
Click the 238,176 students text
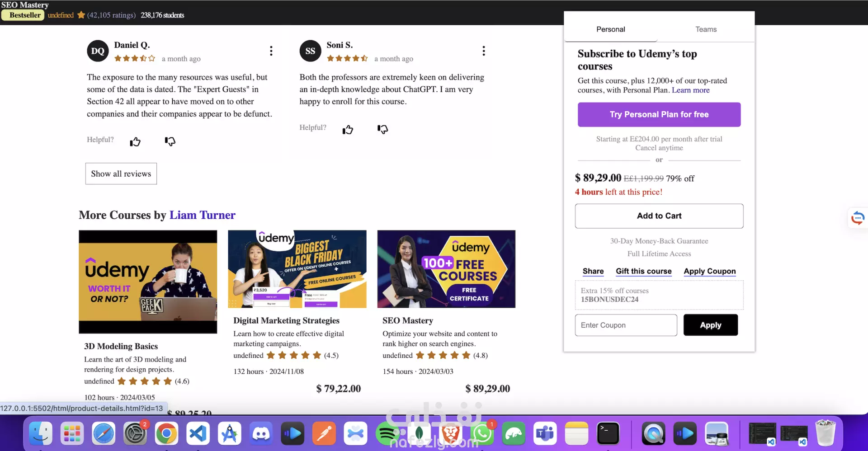(x=162, y=15)
